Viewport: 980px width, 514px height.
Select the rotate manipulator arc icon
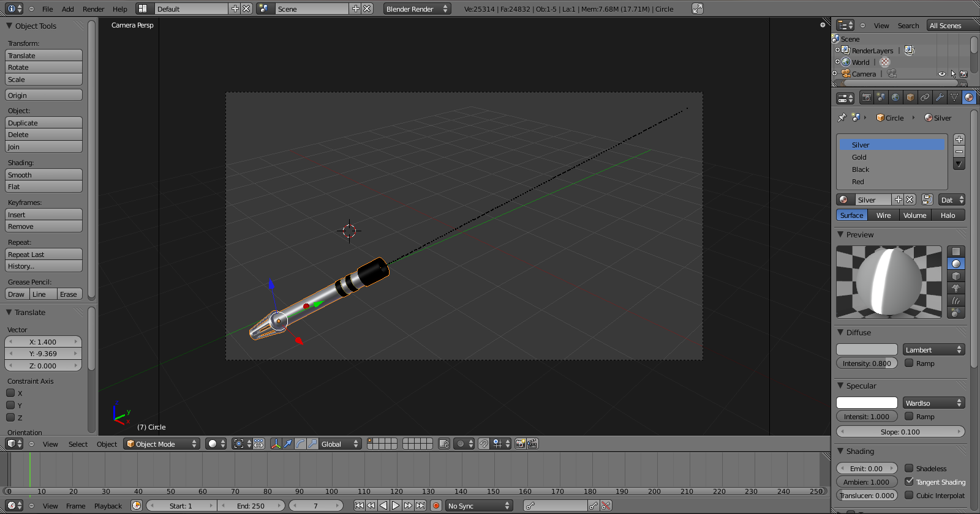300,444
